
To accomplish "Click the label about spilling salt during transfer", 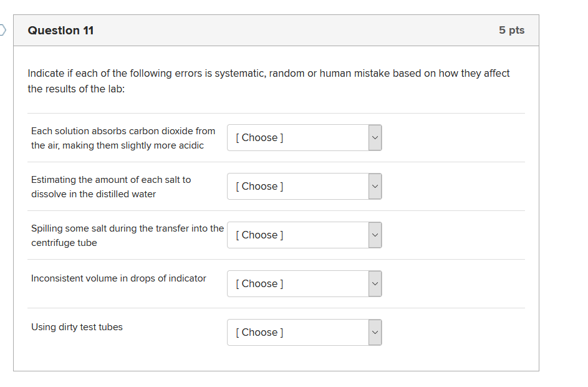I will pyautogui.click(x=127, y=235).
